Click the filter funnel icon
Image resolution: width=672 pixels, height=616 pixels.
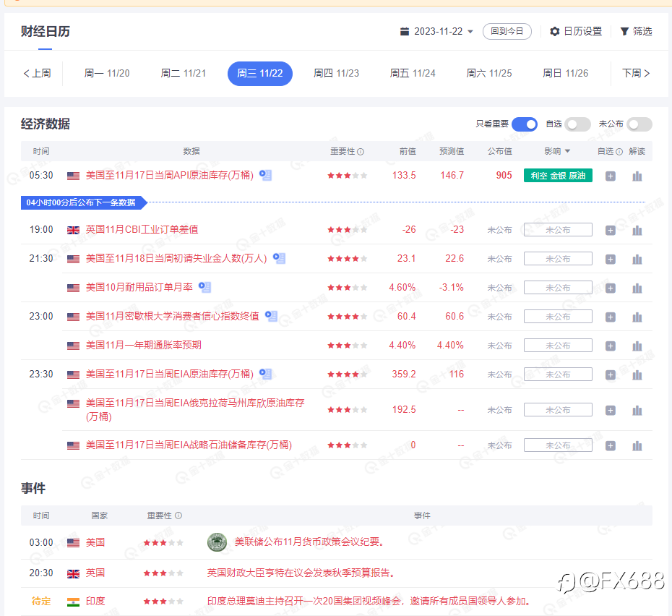click(x=624, y=31)
